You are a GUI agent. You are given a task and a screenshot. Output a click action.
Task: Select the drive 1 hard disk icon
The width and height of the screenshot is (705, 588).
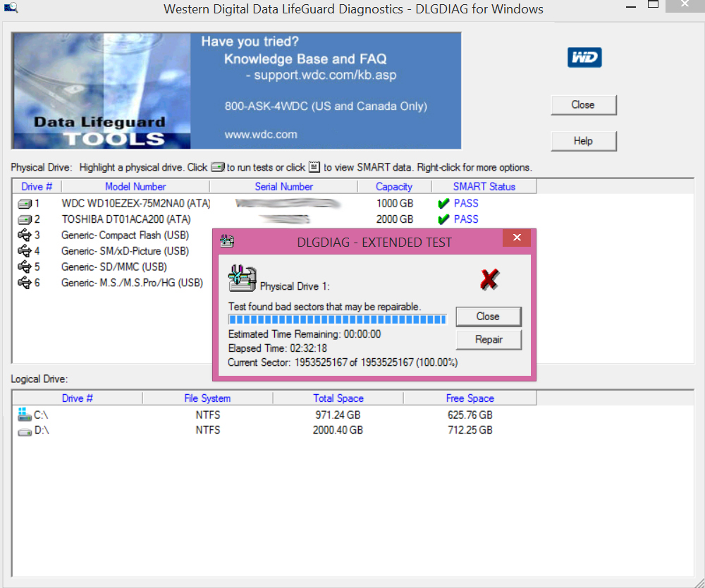(x=25, y=204)
